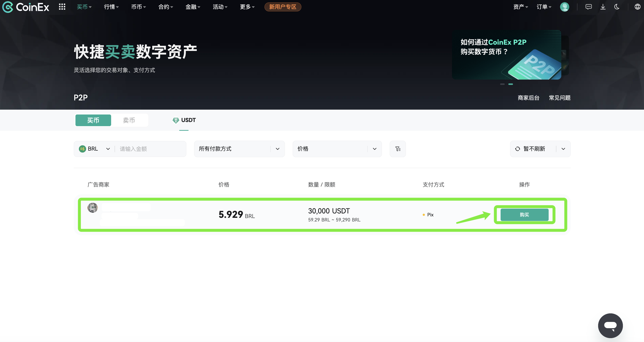644x342 pixels.
Task: Select the first carousel indicator dot
Action: click(x=502, y=84)
